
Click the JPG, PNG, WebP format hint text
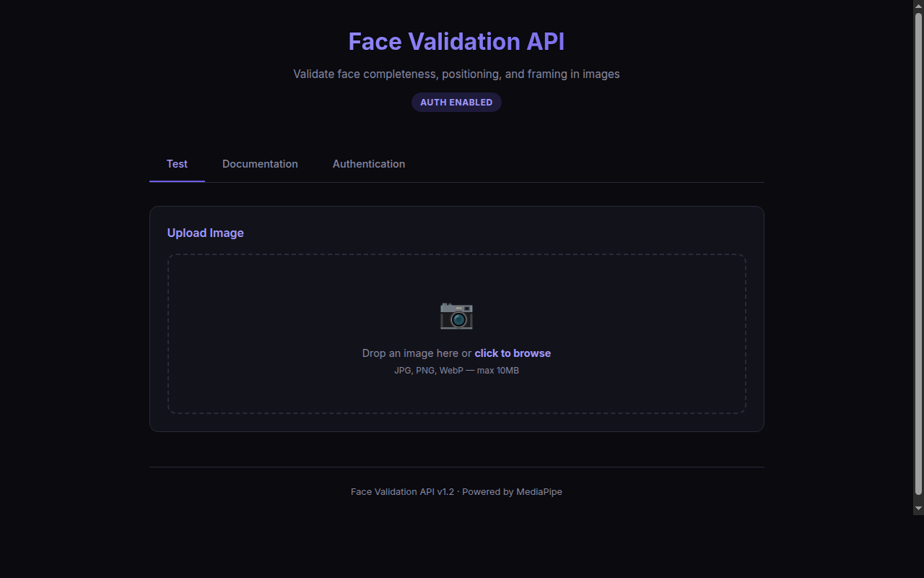coord(456,370)
